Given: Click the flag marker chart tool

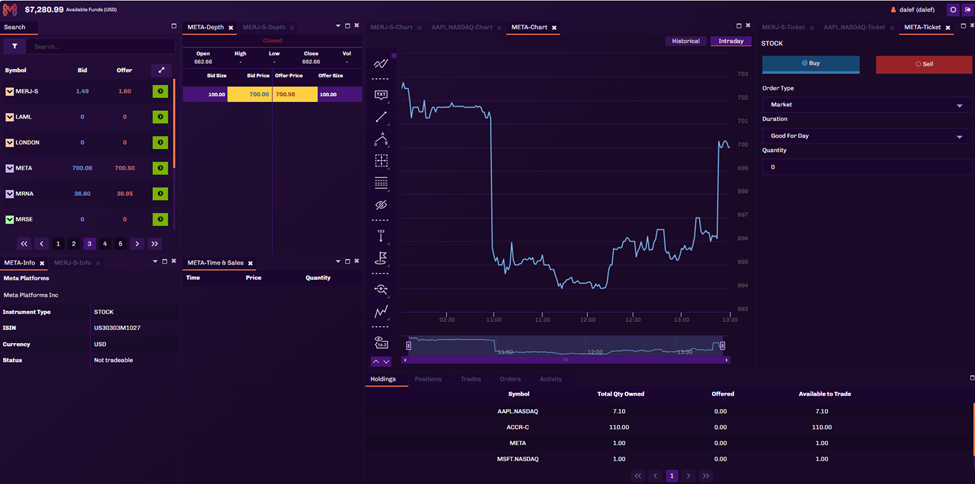Looking at the screenshot, I should click(x=381, y=259).
